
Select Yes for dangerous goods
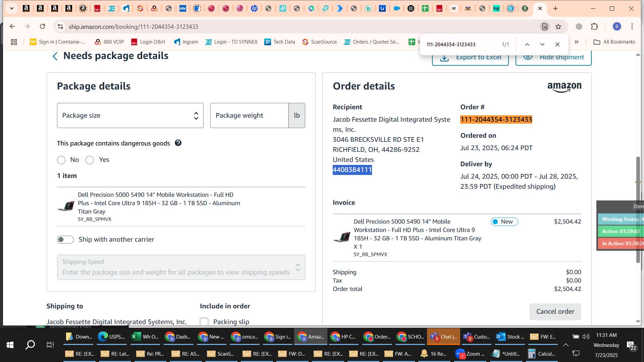(90, 160)
